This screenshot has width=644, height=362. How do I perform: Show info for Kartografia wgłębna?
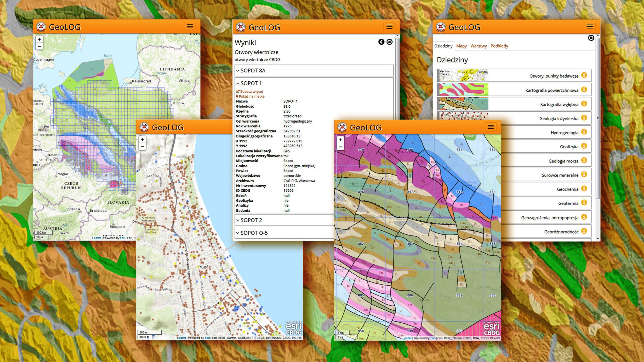pyautogui.click(x=584, y=103)
